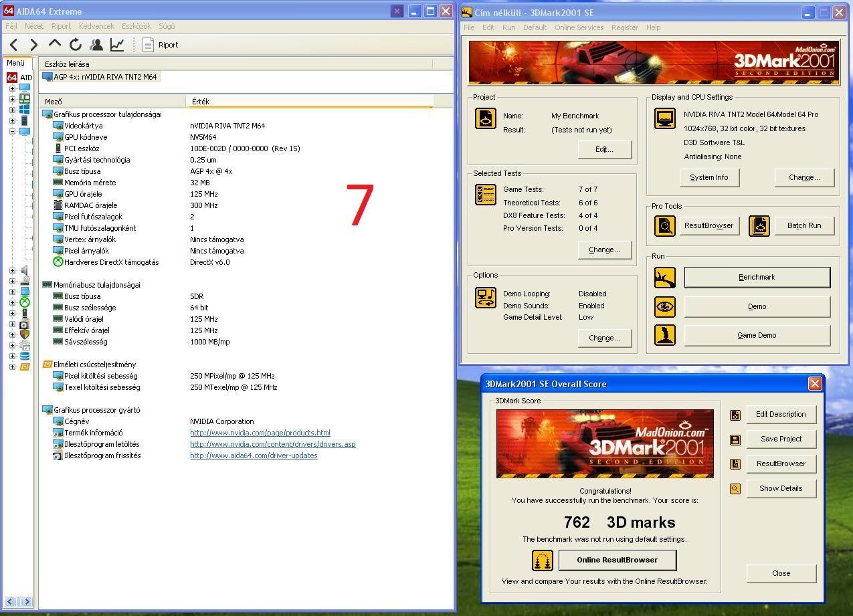853x616 pixels.
Task: Open the graph chart icon in AIDA64 toolbar
Action: coord(117,45)
